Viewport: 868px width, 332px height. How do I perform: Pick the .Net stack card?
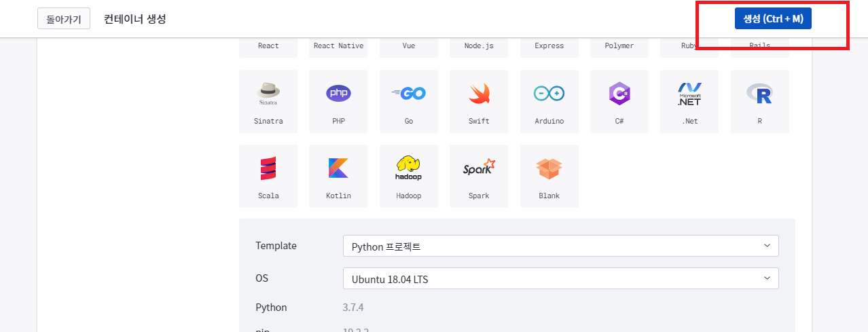(x=690, y=101)
